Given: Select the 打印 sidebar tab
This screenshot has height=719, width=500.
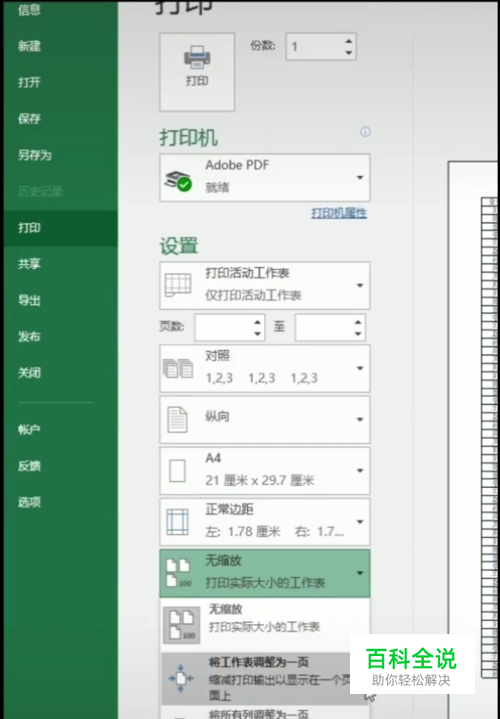Looking at the screenshot, I should coord(61,228).
